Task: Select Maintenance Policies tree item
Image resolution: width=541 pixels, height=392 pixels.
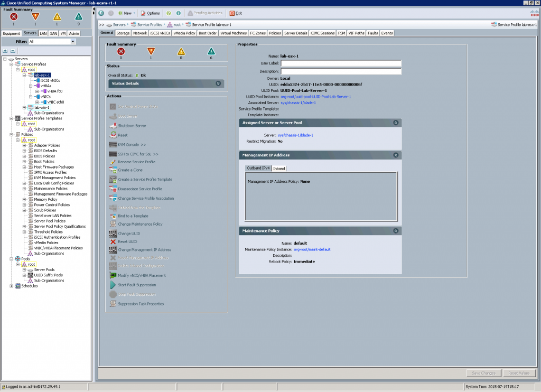Action: [51, 189]
